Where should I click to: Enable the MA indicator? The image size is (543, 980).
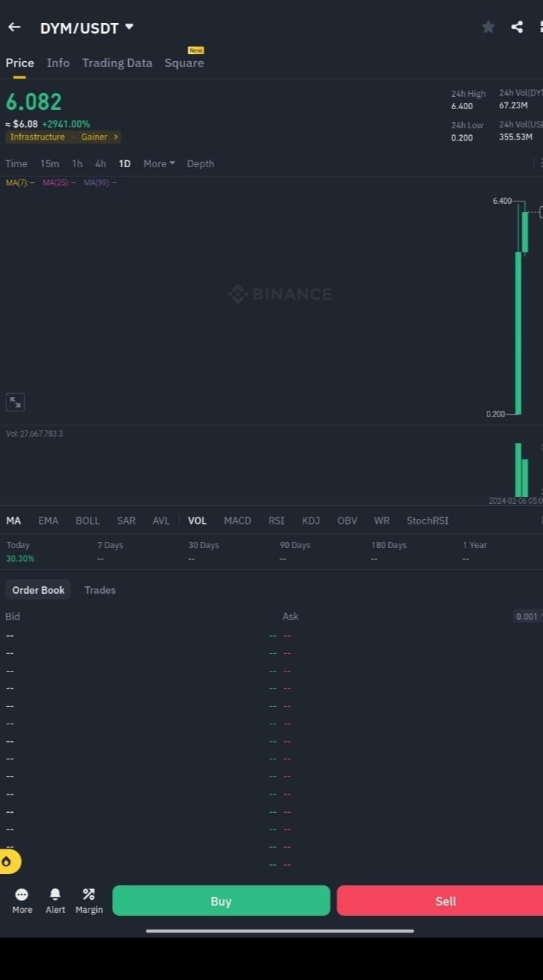[x=14, y=521]
